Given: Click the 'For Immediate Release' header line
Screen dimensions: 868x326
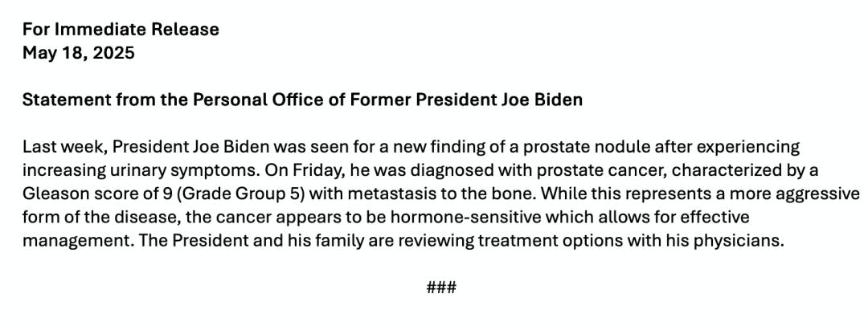Looking at the screenshot, I should coord(121,30).
